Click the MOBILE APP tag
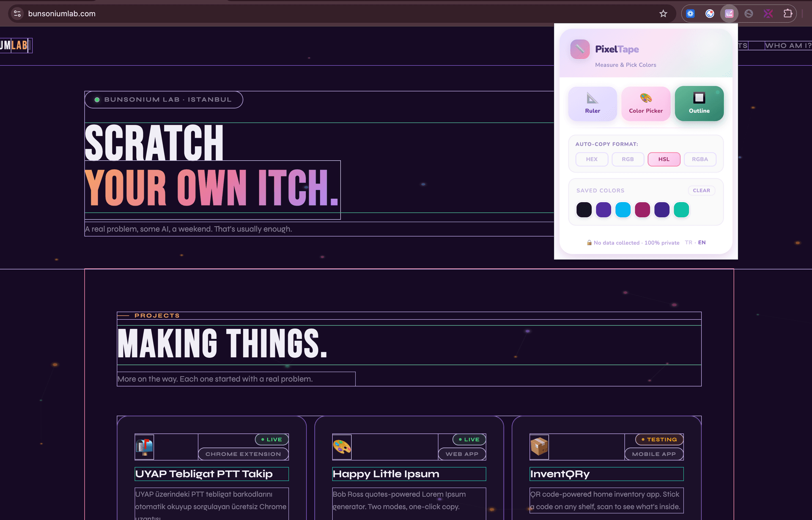Viewport: 812px width, 520px height. point(654,454)
